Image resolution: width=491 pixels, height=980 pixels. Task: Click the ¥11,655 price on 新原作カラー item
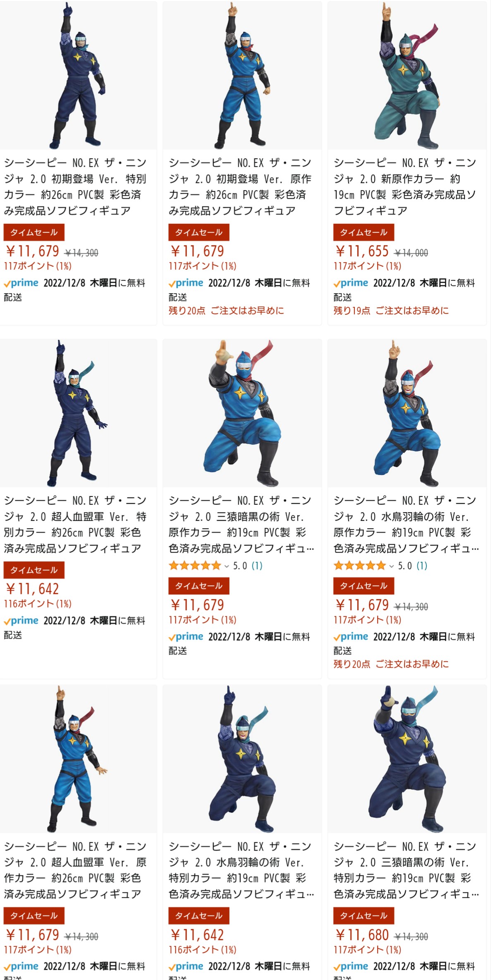pos(362,251)
